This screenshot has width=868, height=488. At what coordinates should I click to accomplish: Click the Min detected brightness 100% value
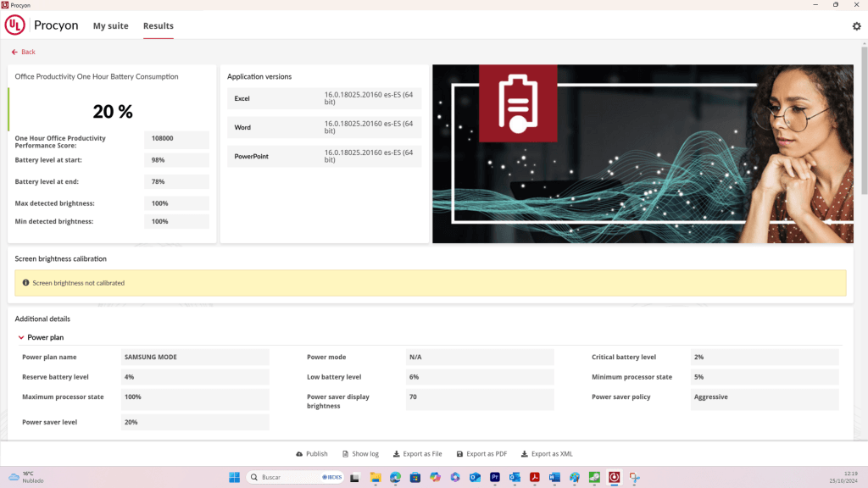(x=176, y=221)
